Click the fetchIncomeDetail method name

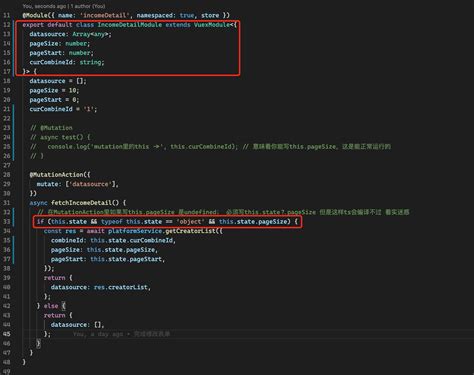(81, 203)
